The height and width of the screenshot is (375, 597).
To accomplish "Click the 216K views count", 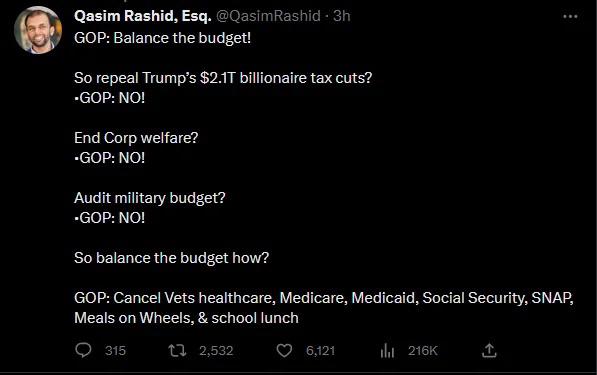I will tap(423, 351).
